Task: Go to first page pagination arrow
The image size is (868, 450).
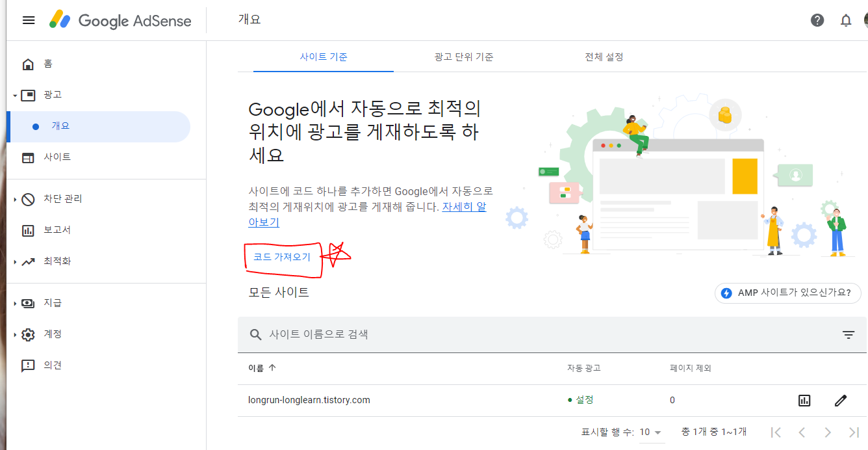Action: [x=776, y=432]
